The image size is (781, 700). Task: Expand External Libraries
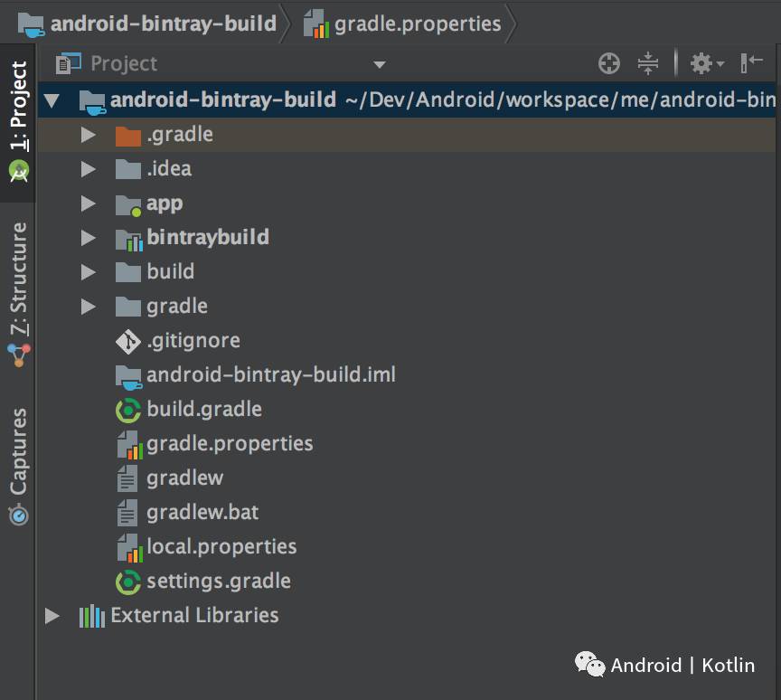52,616
